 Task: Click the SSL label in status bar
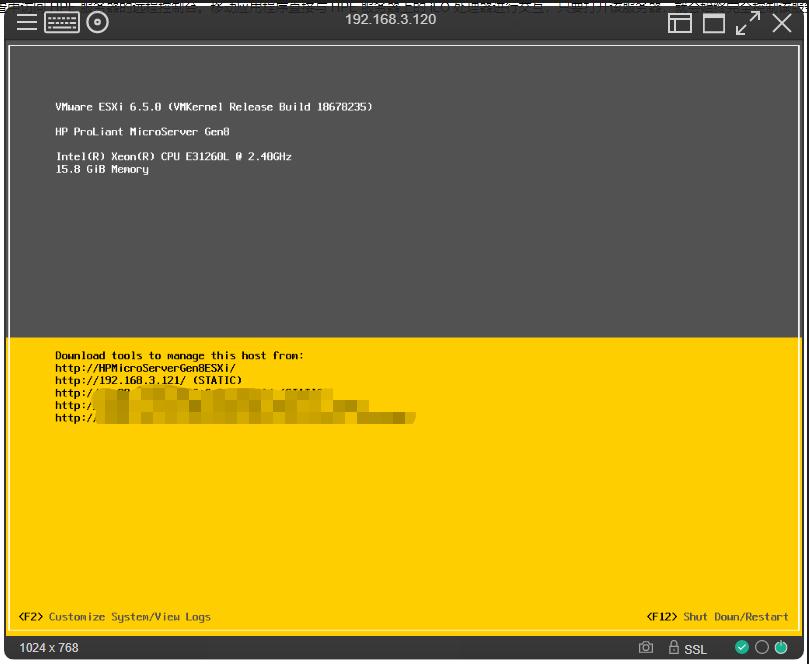click(x=695, y=649)
